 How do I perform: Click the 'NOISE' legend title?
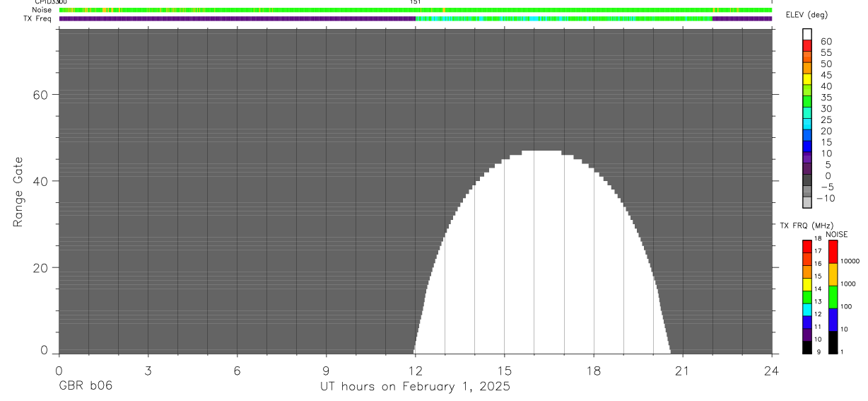[x=837, y=234]
